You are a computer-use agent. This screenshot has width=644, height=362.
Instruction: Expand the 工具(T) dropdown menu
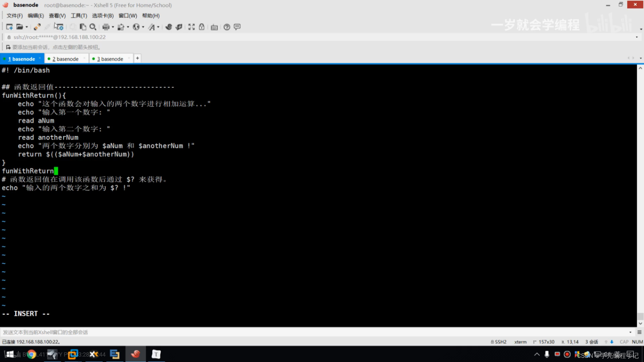click(78, 15)
